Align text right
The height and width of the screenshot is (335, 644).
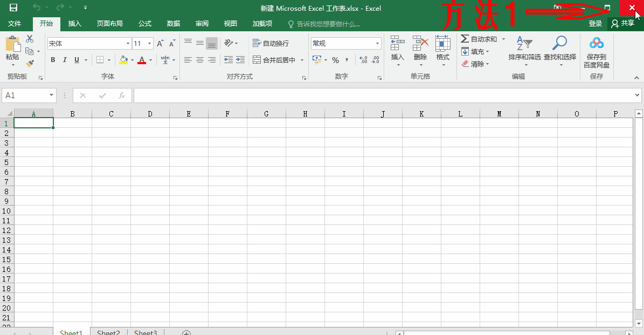[x=212, y=60]
